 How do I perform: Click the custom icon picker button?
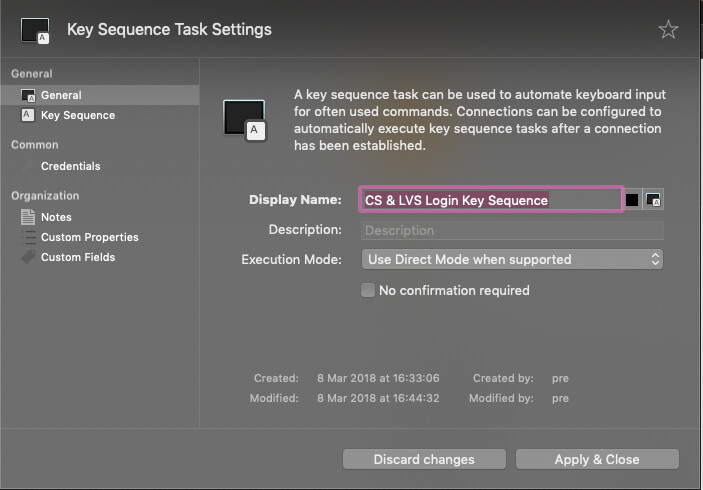654,200
